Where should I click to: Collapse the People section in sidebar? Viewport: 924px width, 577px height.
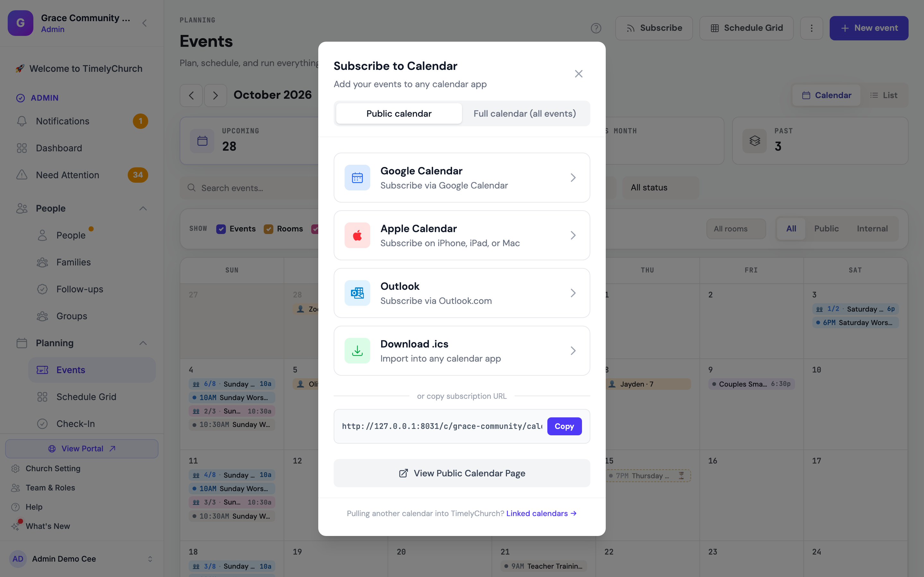pos(143,208)
